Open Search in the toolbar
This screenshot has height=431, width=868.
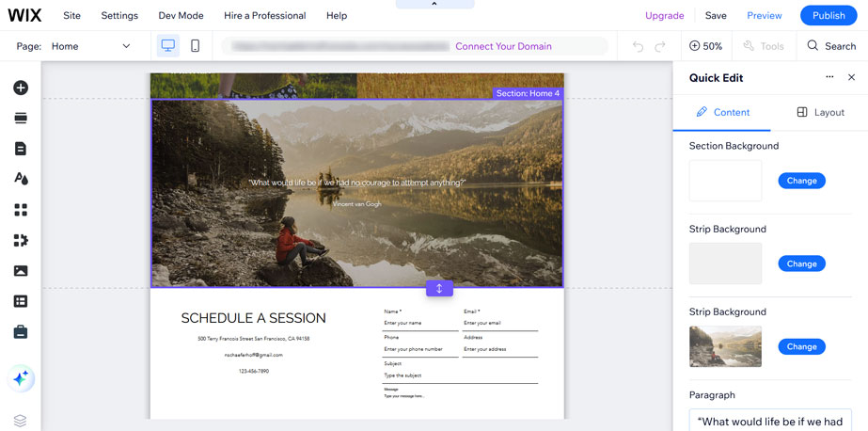pos(831,46)
